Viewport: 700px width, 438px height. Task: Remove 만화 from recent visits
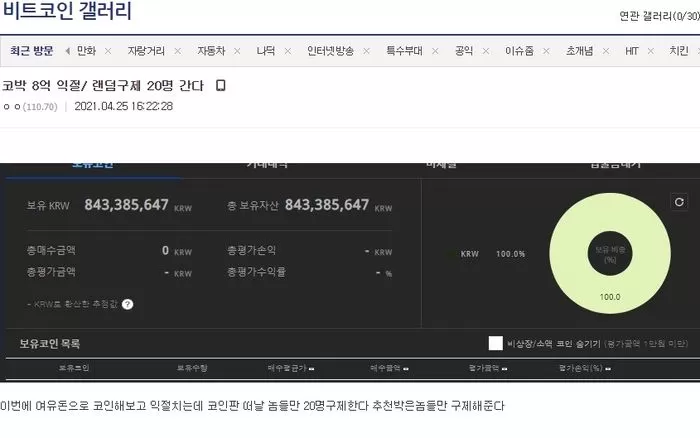108,51
